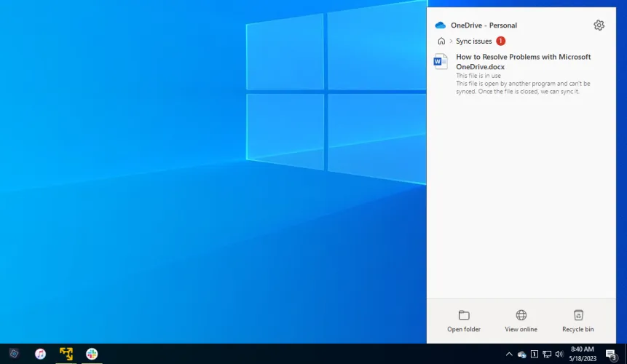Click the home icon in OneDrive breadcrumb

(x=441, y=41)
